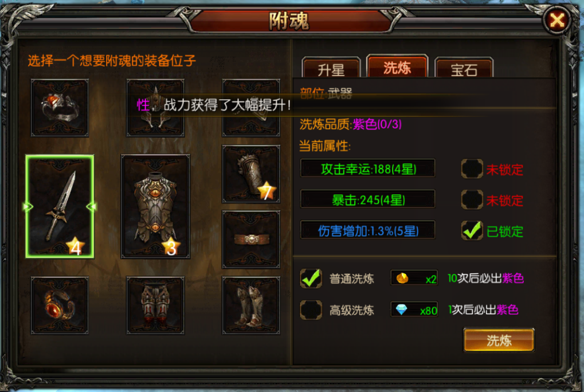Switch to the 升星 tab
Screen dimensions: 584x392
pyautogui.click(x=331, y=68)
